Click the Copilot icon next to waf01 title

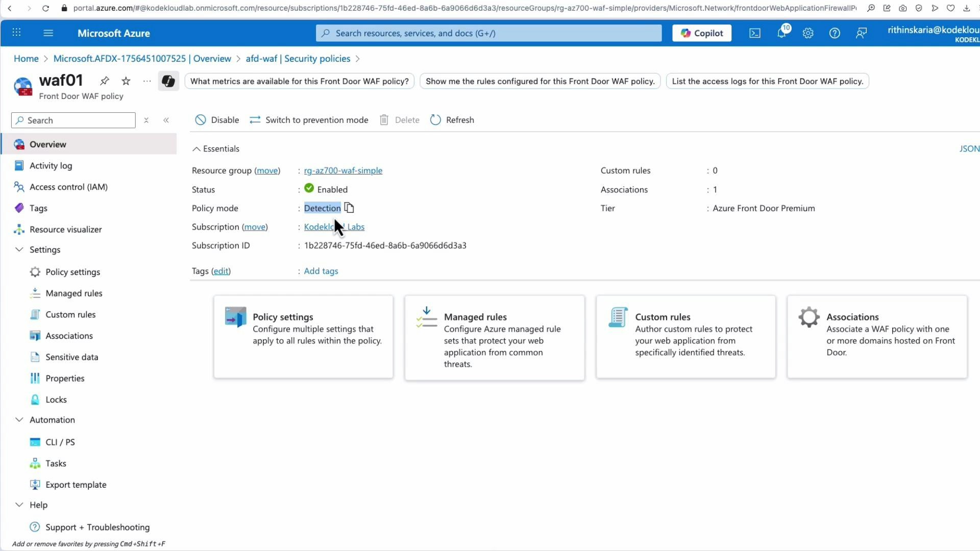168,81
